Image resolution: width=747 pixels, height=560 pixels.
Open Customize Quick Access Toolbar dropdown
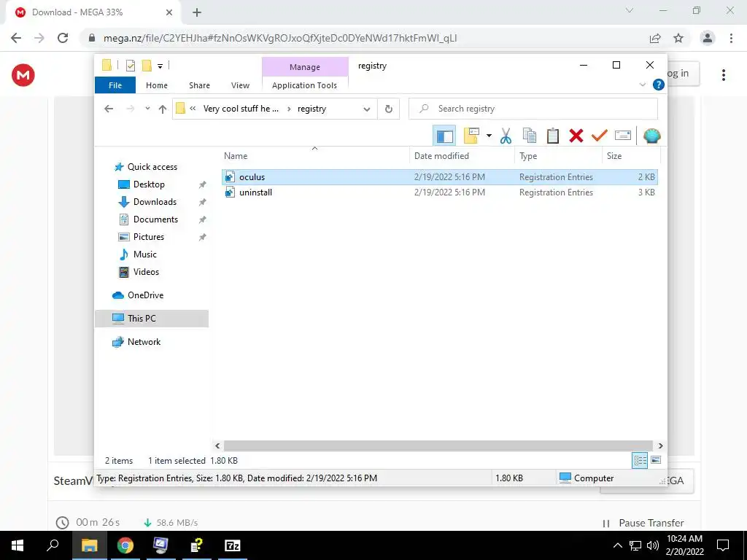[x=160, y=66]
